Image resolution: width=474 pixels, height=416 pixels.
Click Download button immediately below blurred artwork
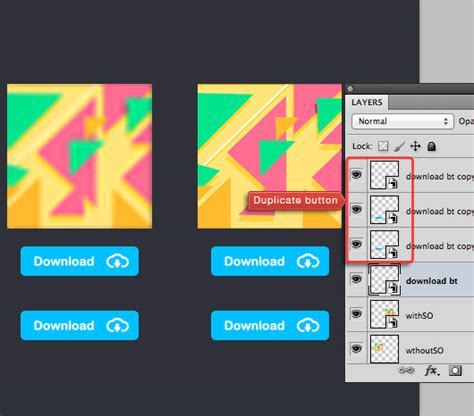tap(79, 261)
